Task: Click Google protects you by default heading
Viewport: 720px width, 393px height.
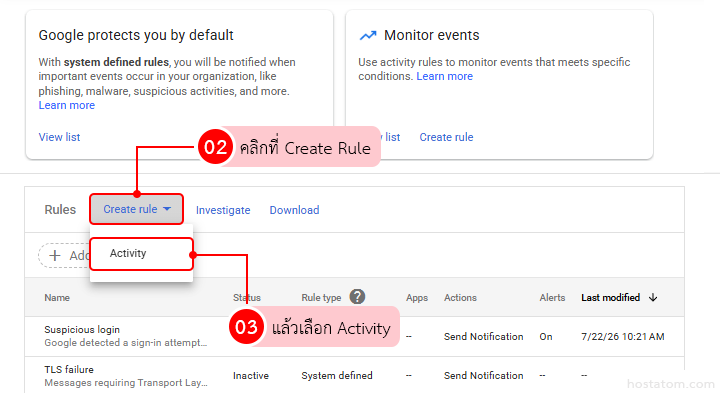Action: tap(136, 35)
